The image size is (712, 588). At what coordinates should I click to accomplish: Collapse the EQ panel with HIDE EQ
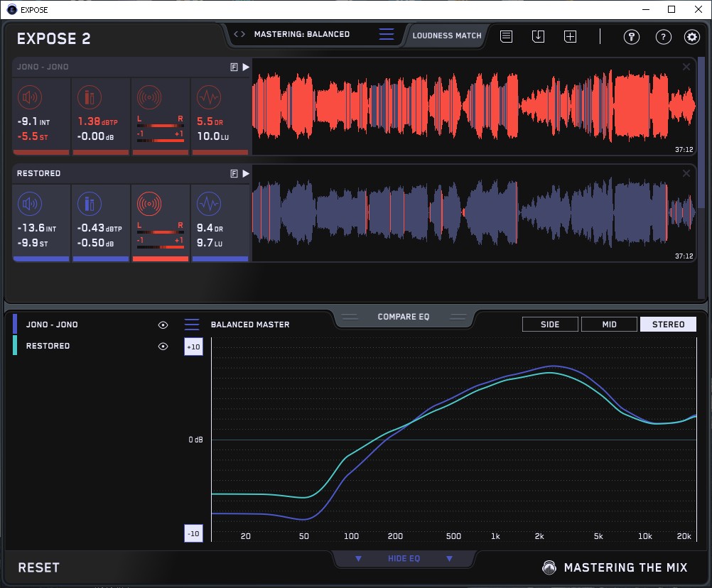pos(404,559)
